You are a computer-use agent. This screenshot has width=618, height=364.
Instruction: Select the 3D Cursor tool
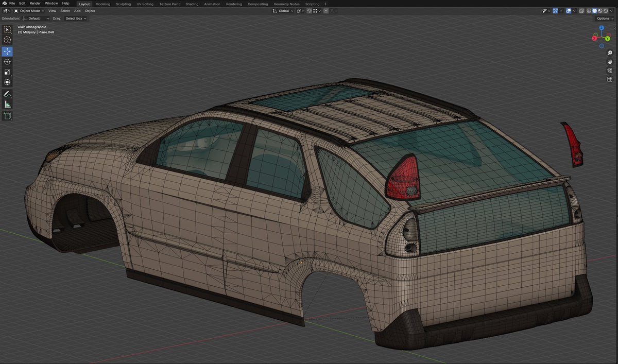pyautogui.click(x=7, y=40)
